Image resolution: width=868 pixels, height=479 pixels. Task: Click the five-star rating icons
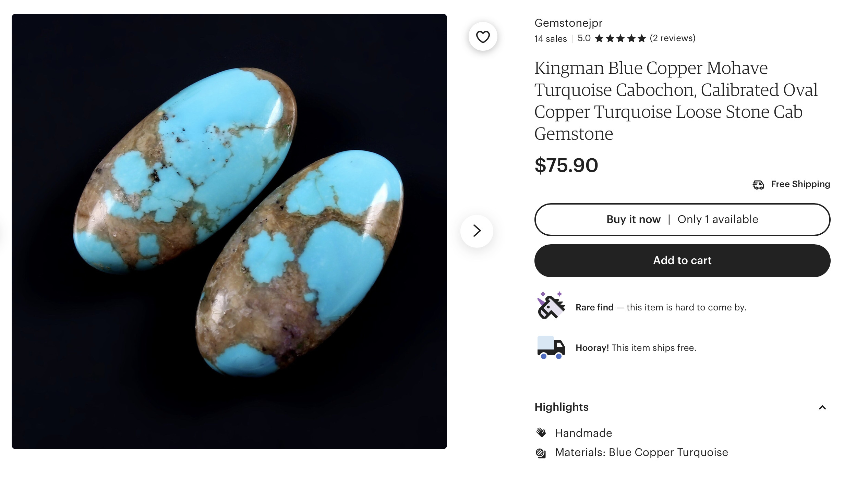(620, 38)
